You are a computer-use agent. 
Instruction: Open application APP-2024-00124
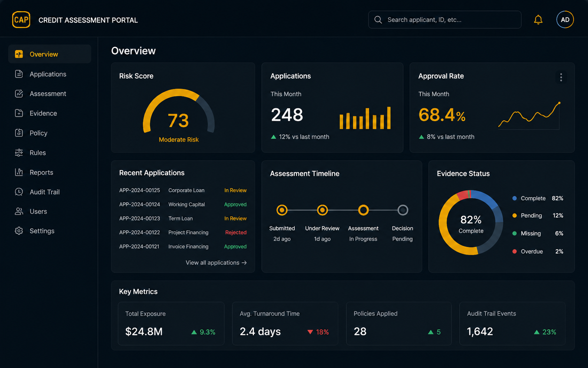click(x=139, y=204)
